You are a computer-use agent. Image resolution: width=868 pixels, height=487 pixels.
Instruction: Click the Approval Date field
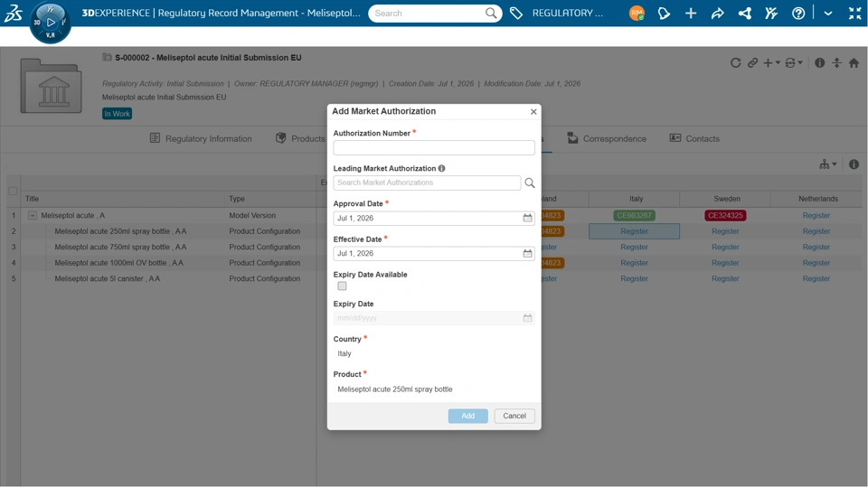[x=434, y=218]
